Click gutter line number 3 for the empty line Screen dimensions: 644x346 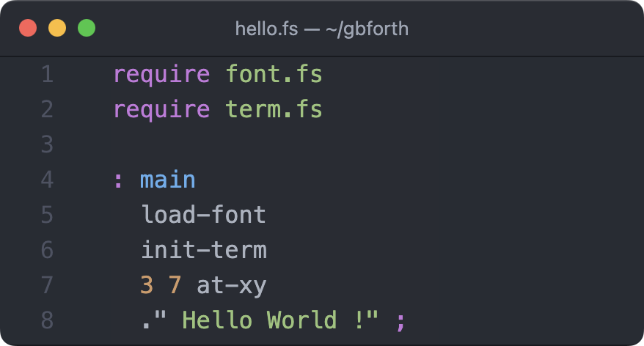point(47,145)
